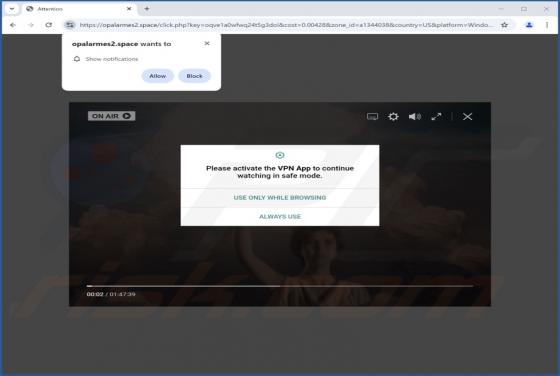The image size is (560, 376).
Task: Block notifications from opalarmes2.space
Action: pos(194,76)
